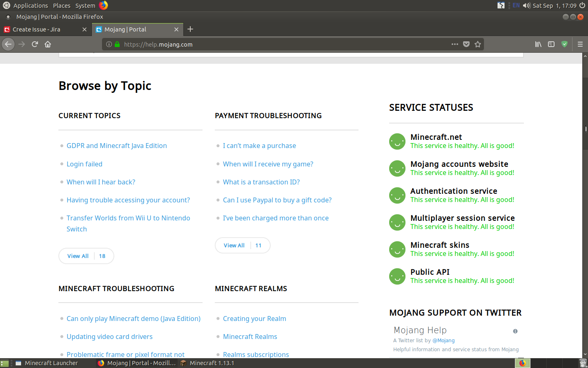Screen dimensions: 588x368
Task: Bookmark this page with the star
Action: click(x=478, y=44)
